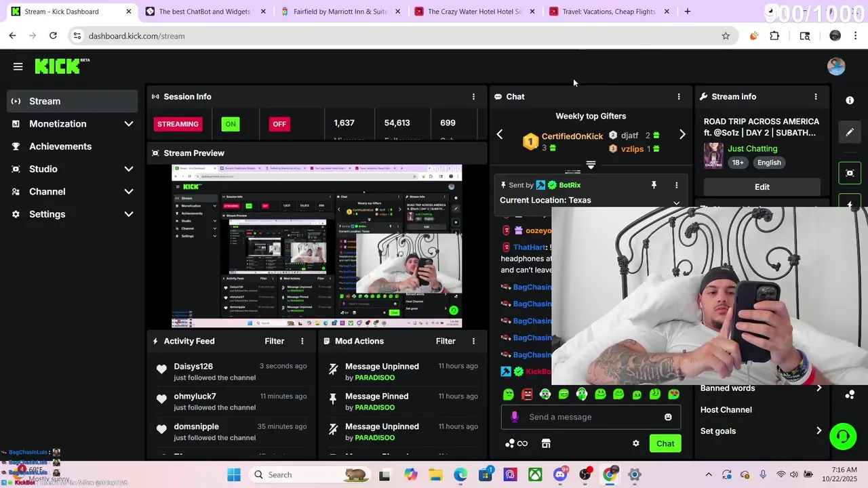
Task: Show next weekly top gifters
Action: 682,135
